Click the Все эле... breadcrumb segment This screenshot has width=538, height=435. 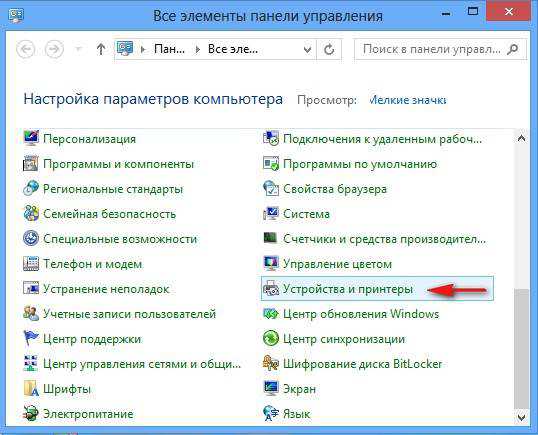click(x=233, y=49)
